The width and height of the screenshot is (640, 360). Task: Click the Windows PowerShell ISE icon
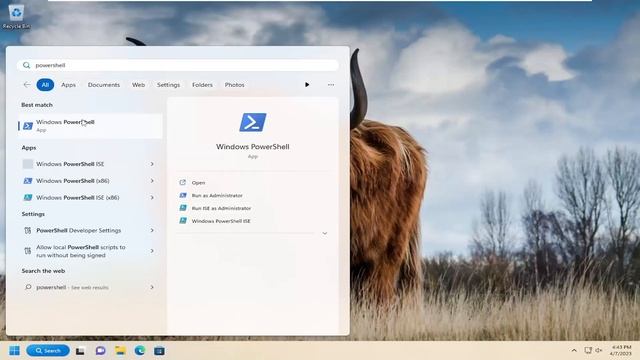[28, 164]
